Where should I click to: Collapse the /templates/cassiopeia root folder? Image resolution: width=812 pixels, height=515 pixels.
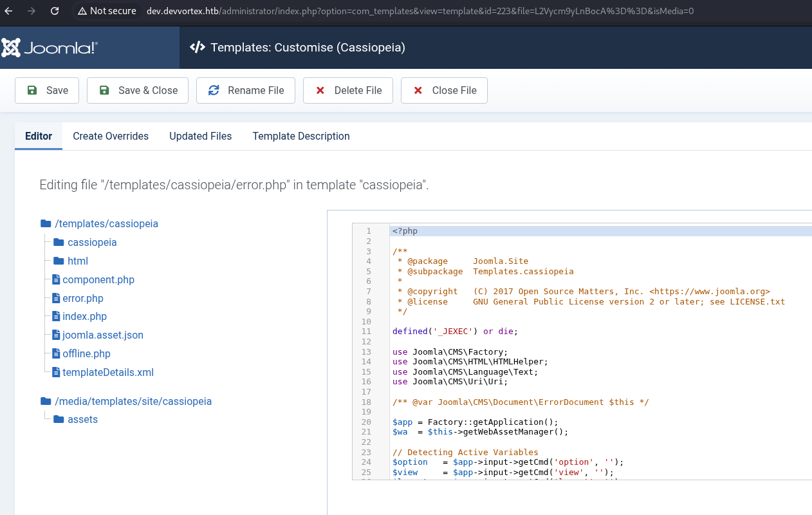(106, 223)
